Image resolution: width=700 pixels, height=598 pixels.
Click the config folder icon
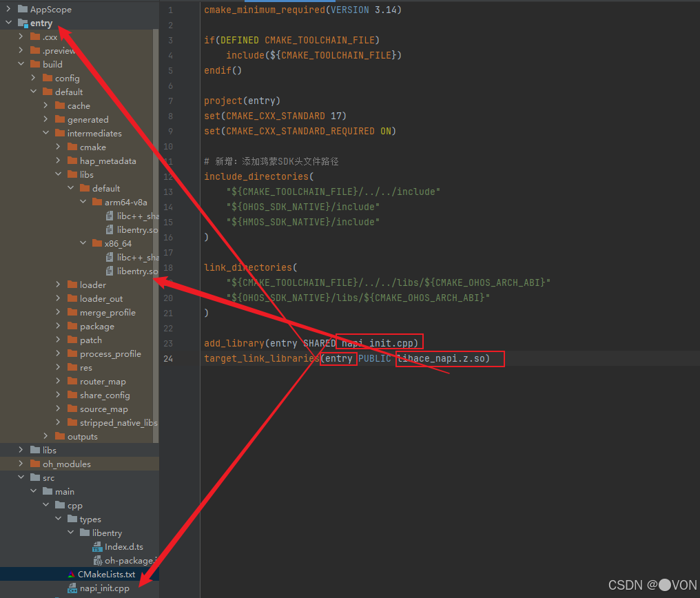point(48,78)
